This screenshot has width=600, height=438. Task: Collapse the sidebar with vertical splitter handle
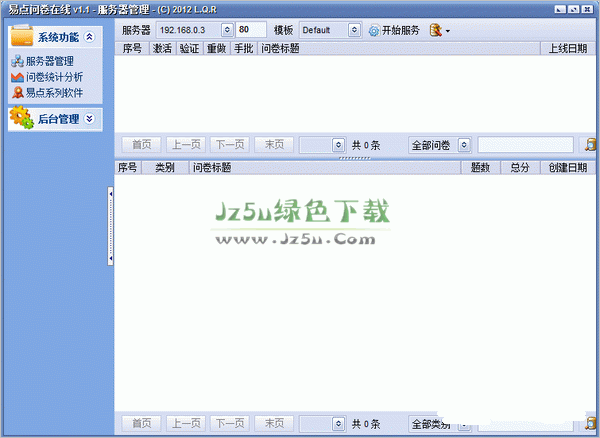[111, 226]
